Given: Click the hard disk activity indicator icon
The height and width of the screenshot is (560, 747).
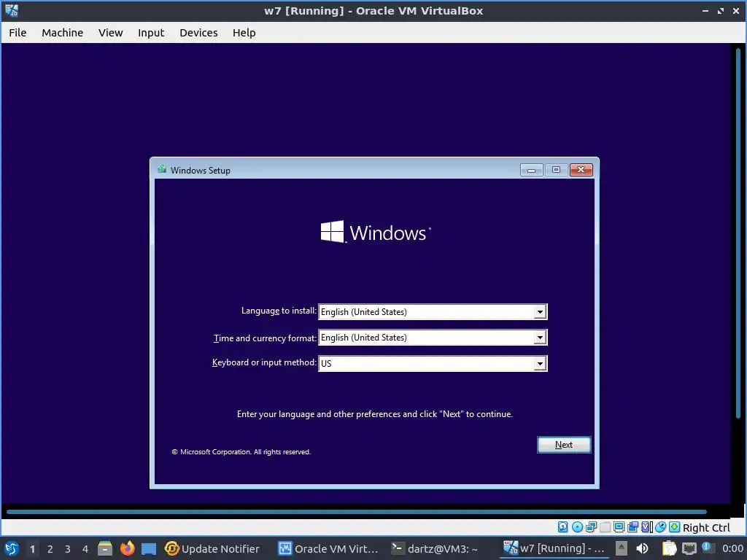Looking at the screenshot, I should pos(562,527).
